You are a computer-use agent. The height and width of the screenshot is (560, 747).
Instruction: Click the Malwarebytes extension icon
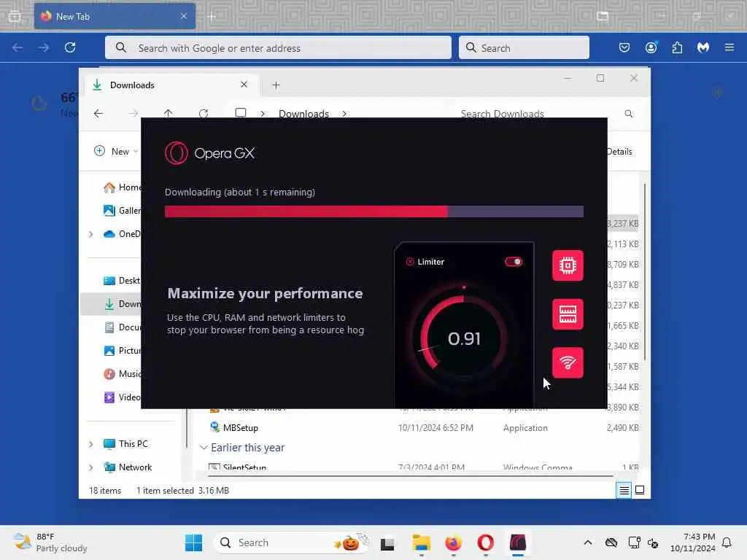tap(703, 47)
